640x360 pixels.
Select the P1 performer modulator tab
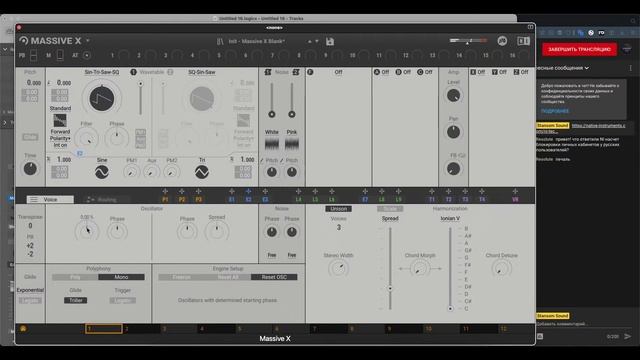(x=165, y=200)
